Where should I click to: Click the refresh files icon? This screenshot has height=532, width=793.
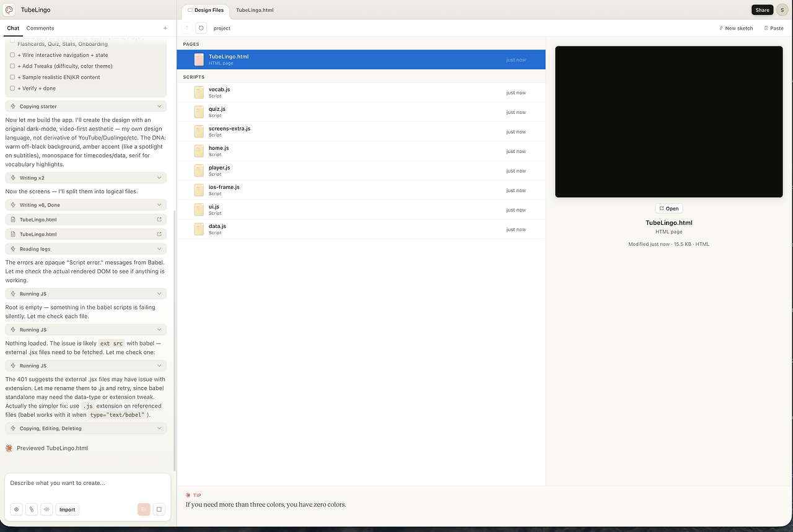pyautogui.click(x=201, y=28)
